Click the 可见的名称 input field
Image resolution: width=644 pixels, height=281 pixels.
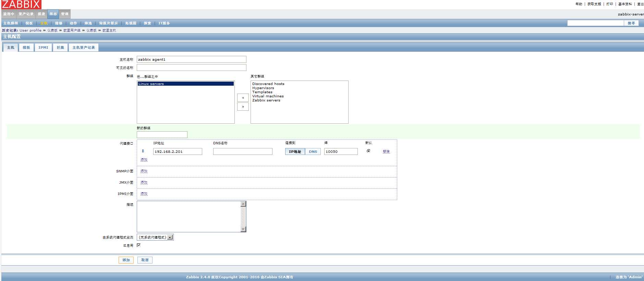coord(192,68)
